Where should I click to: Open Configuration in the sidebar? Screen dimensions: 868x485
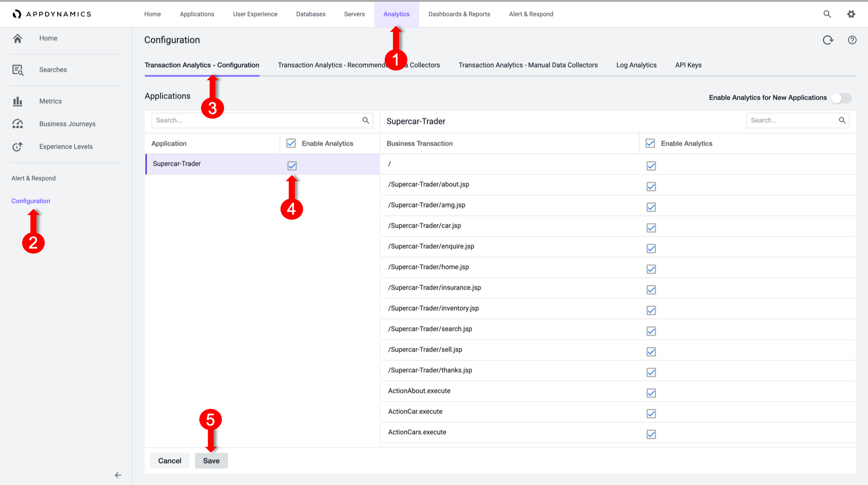pyautogui.click(x=31, y=201)
